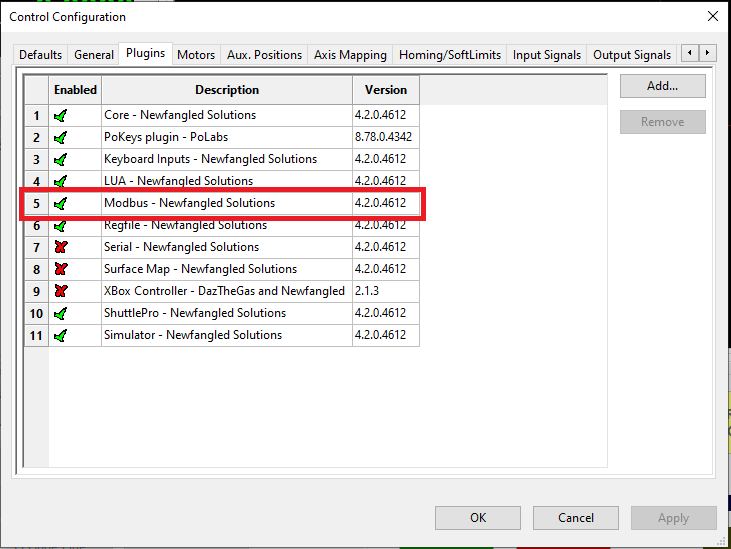Viewport: 731px width, 549px height.
Task: Close the Control Configuration dialog
Action: point(712,16)
